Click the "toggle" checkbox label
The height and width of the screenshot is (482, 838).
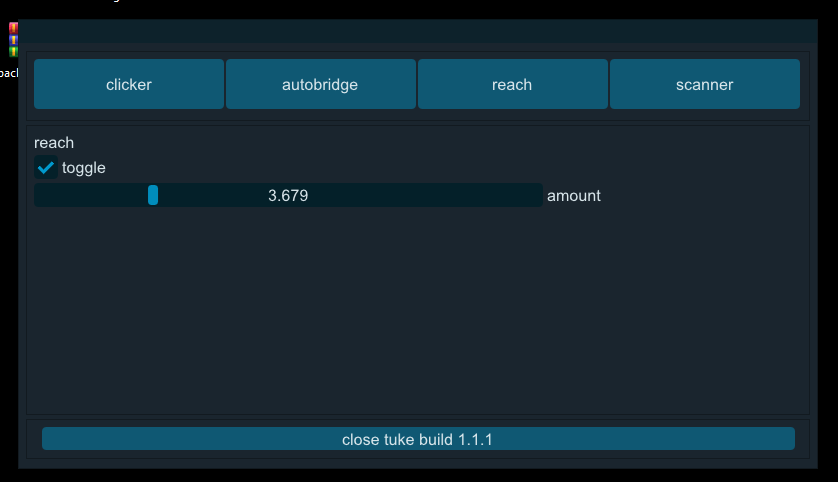[83, 168]
